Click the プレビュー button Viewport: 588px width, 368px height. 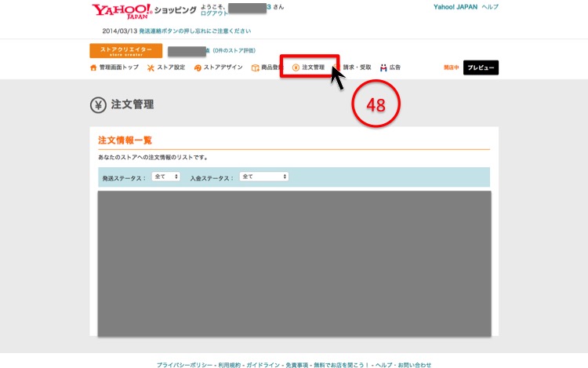coord(481,67)
